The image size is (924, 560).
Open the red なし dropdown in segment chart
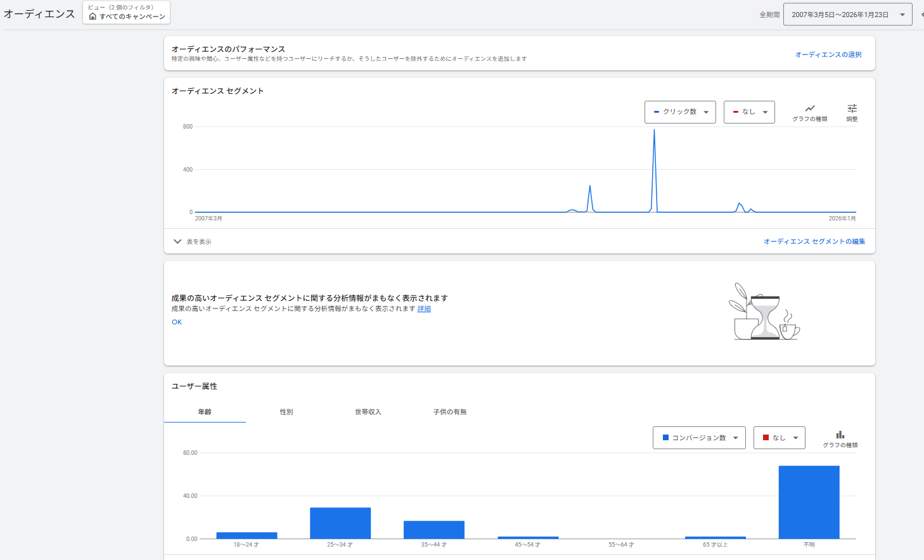click(x=749, y=112)
